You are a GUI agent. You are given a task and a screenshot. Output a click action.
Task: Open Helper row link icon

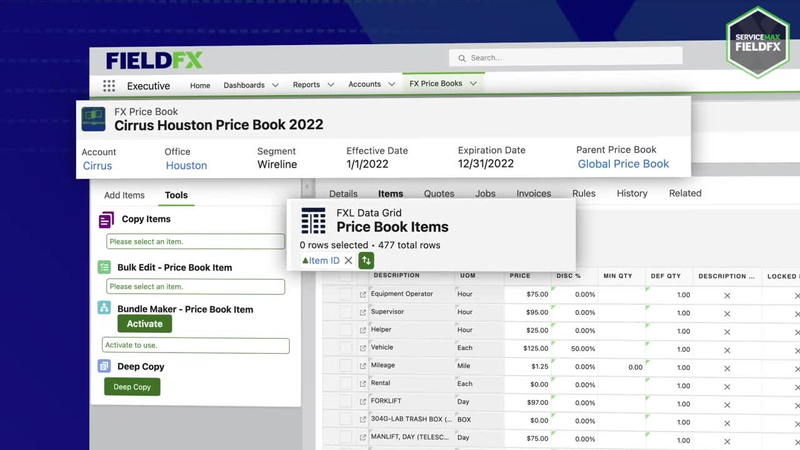tap(363, 330)
